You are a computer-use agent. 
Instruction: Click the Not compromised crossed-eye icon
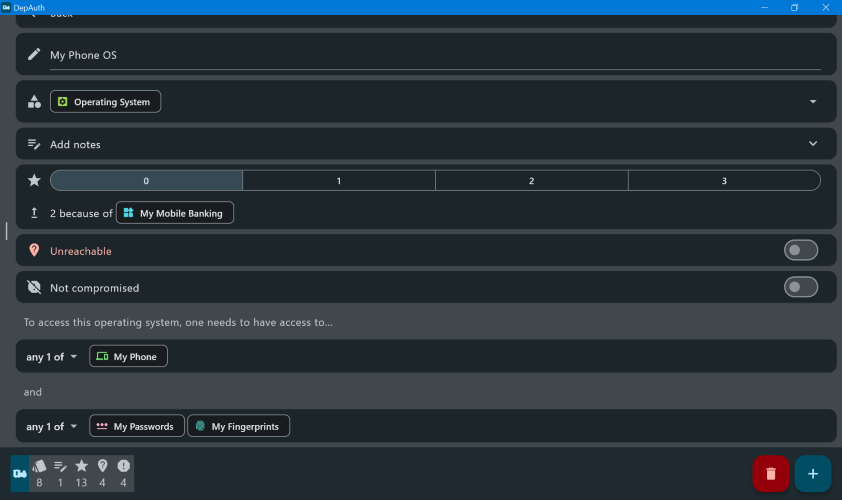coord(34,287)
